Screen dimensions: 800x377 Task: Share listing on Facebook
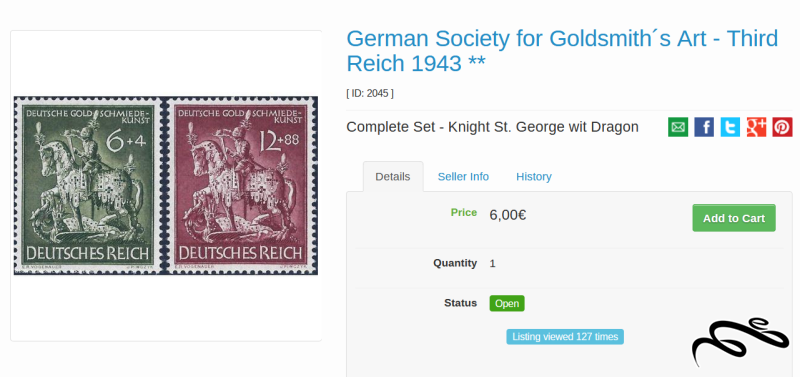[x=704, y=127]
